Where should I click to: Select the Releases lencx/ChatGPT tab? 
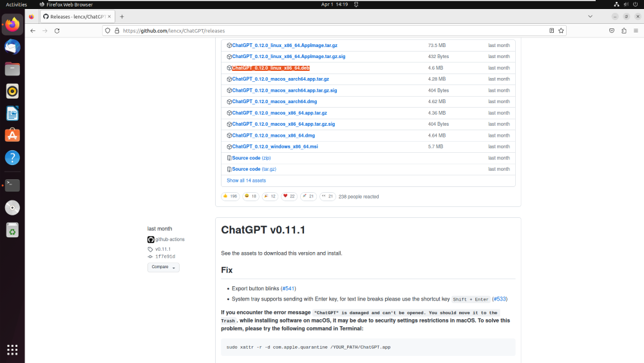[77, 17]
